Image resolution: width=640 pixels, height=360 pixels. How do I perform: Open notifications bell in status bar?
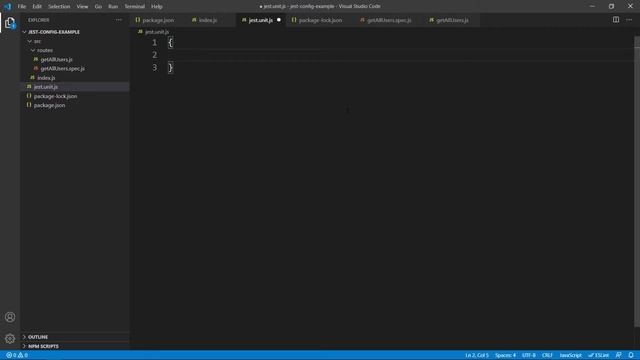tap(631, 355)
